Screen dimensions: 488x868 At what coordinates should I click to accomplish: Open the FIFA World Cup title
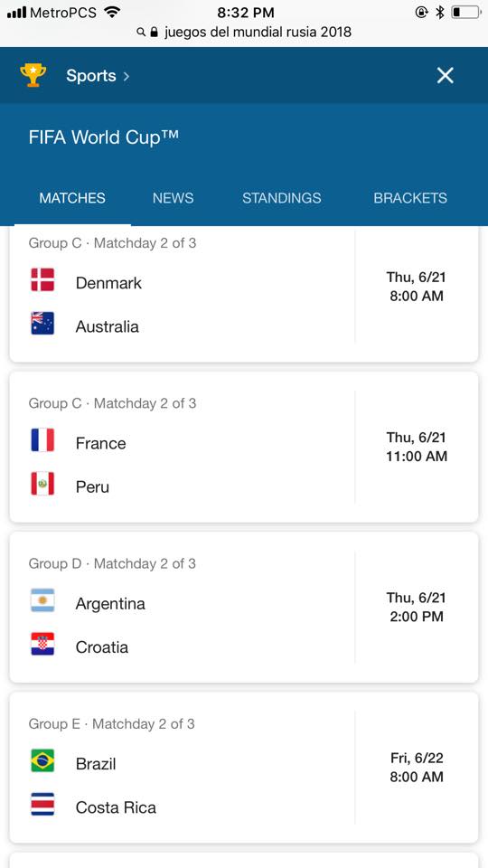coord(103,137)
